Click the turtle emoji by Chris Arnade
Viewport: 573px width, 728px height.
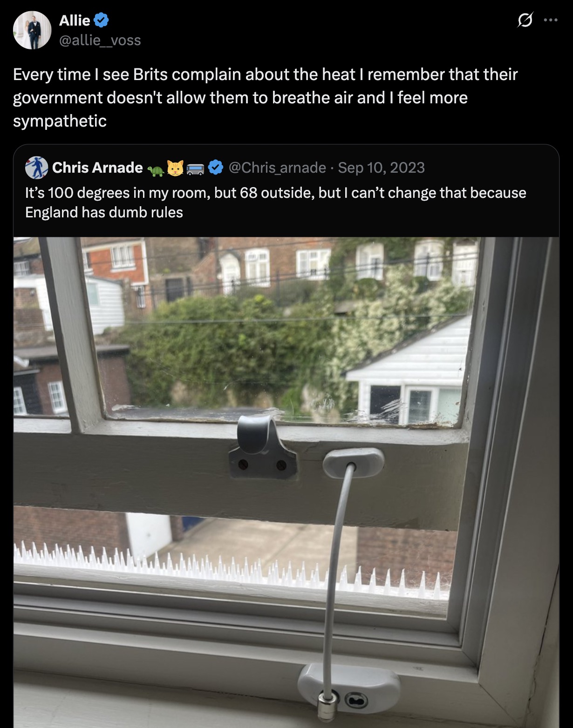(156, 170)
